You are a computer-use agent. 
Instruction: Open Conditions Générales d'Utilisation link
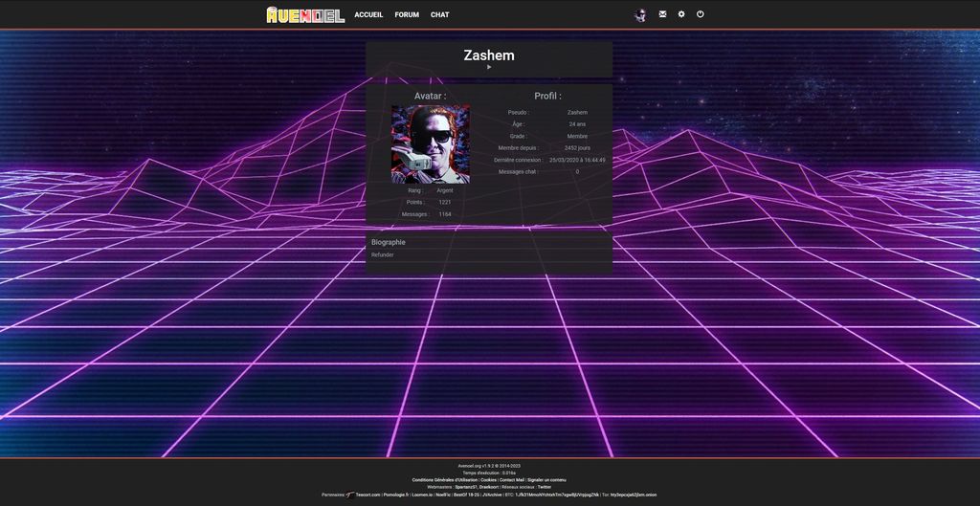click(x=445, y=480)
